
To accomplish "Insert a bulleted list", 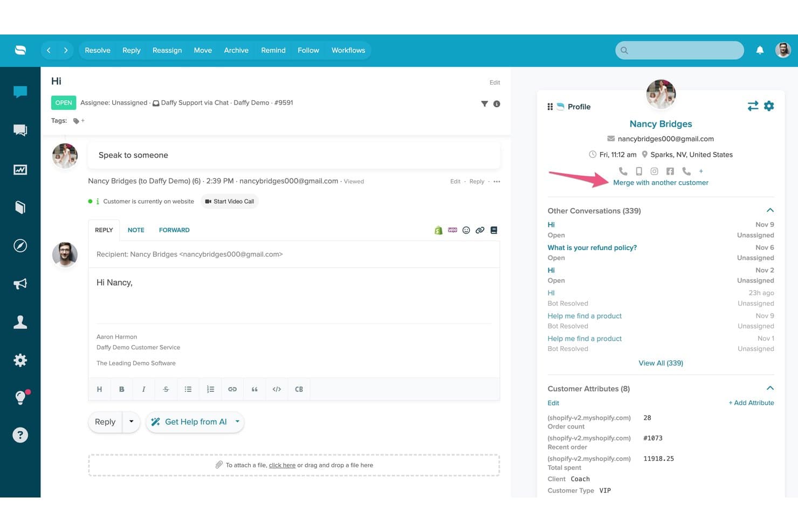I will pos(188,389).
